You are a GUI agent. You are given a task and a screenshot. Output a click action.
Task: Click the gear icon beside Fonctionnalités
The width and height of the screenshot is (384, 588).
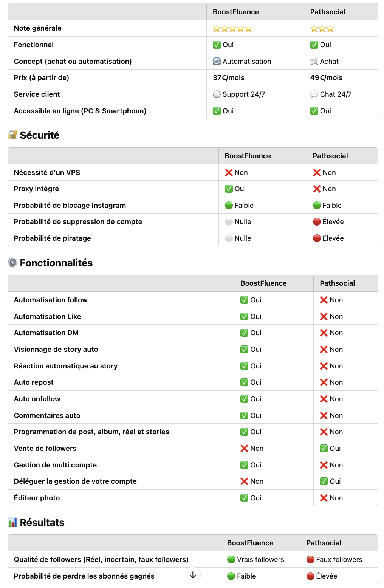point(12,263)
